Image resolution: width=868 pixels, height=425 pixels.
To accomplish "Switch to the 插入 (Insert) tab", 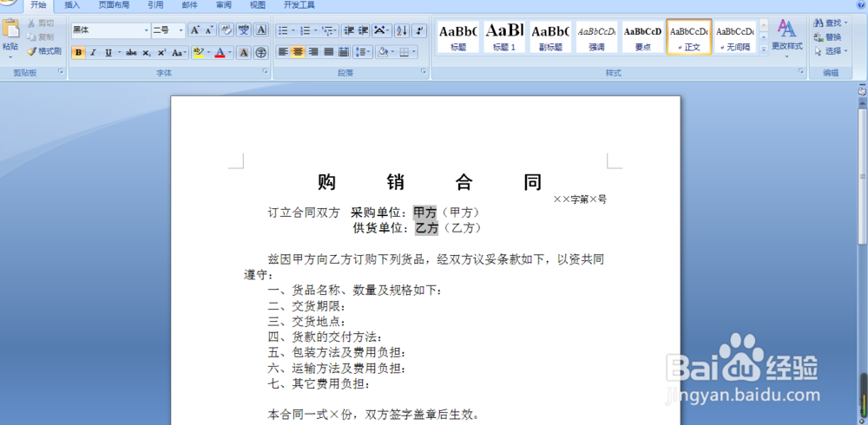I will pos(73,5).
